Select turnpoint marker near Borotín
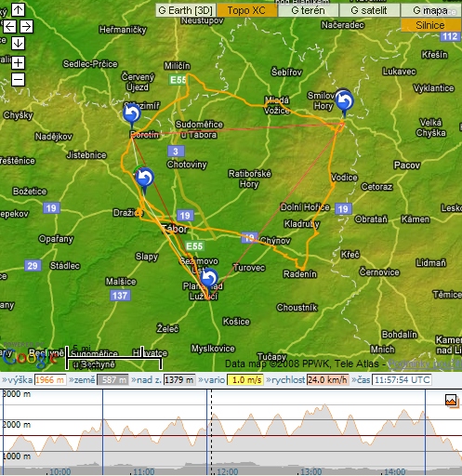Viewport: 462px width, 476px height. pos(132,114)
